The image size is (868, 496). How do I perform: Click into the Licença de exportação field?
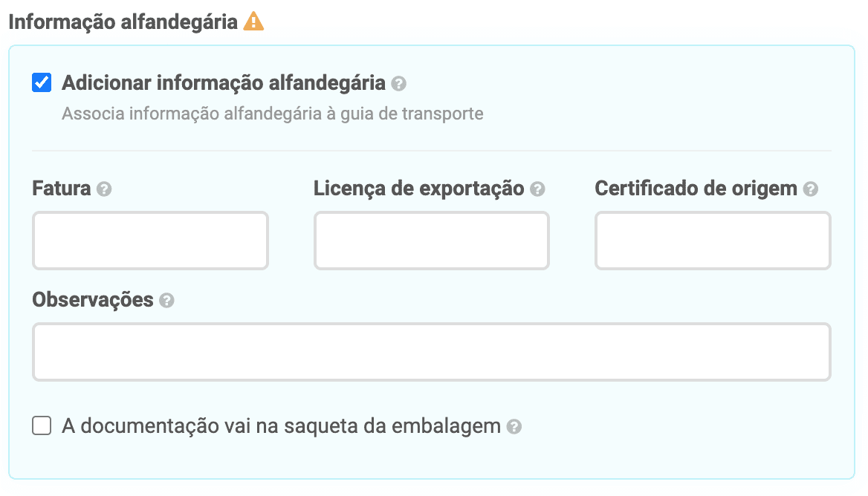(x=431, y=241)
